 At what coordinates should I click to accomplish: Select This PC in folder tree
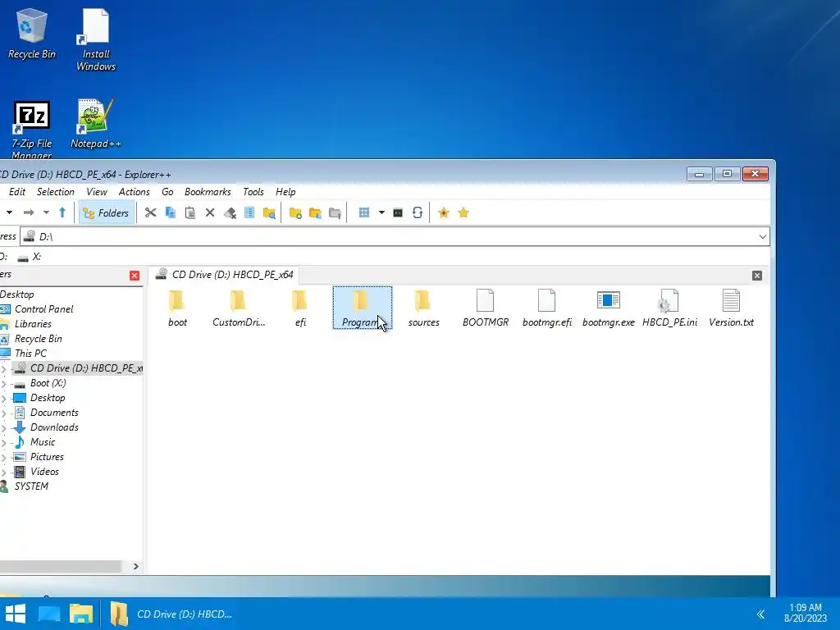pyautogui.click(x=30, y=354)
